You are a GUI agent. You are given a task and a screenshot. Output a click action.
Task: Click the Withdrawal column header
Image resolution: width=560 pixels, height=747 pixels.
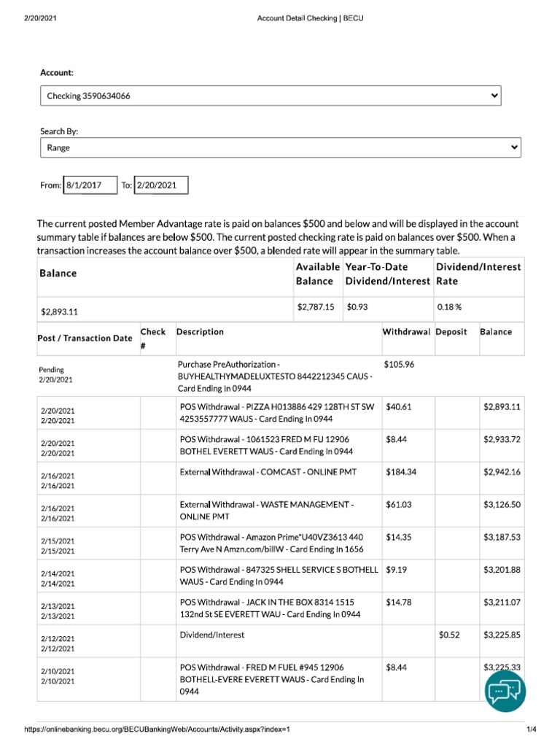pos(406,332)
